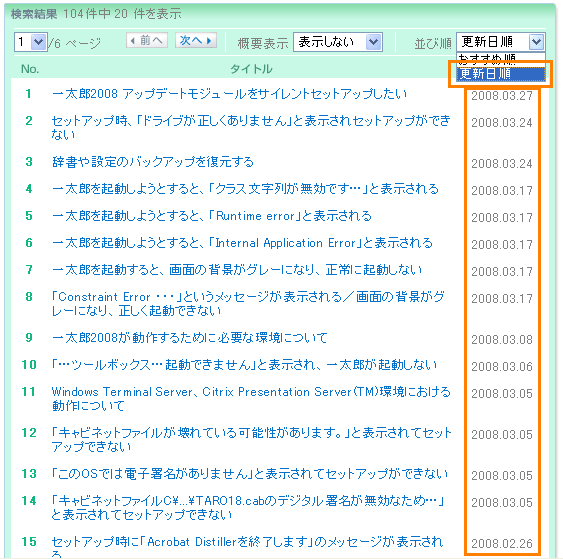
Task: Open the Acrobat Distillerを終了します article
Action: point(247,546)
